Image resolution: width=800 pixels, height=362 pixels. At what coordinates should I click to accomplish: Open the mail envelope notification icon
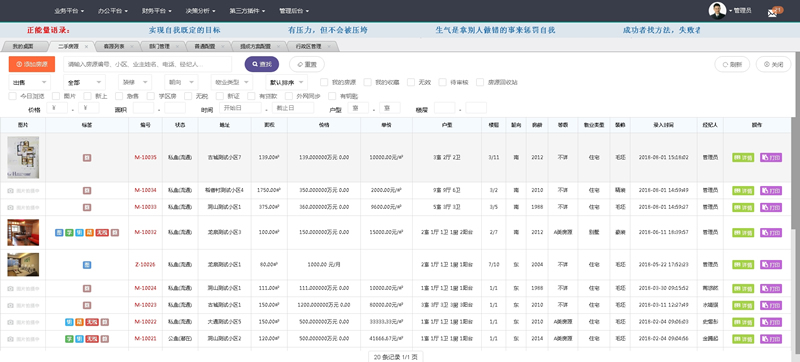tap(772, 13)
